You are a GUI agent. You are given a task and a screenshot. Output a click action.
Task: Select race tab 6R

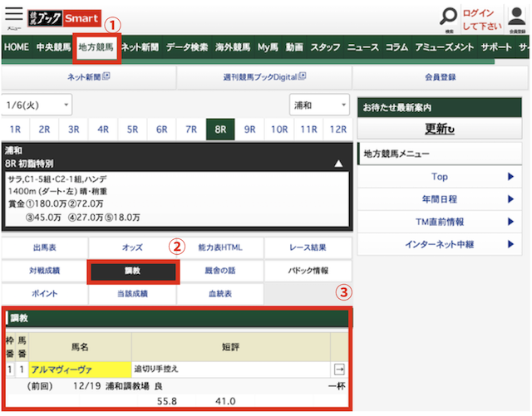click(162, 130)
